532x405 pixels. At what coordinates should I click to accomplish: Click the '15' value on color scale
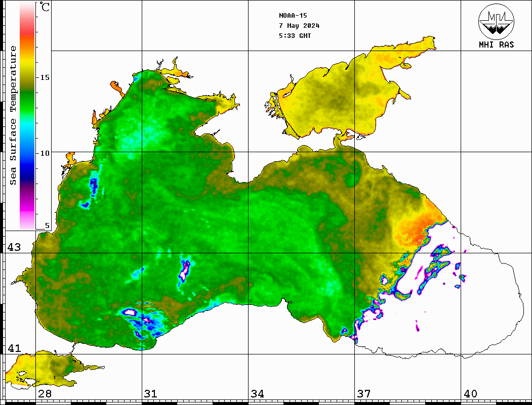point(45,77)
